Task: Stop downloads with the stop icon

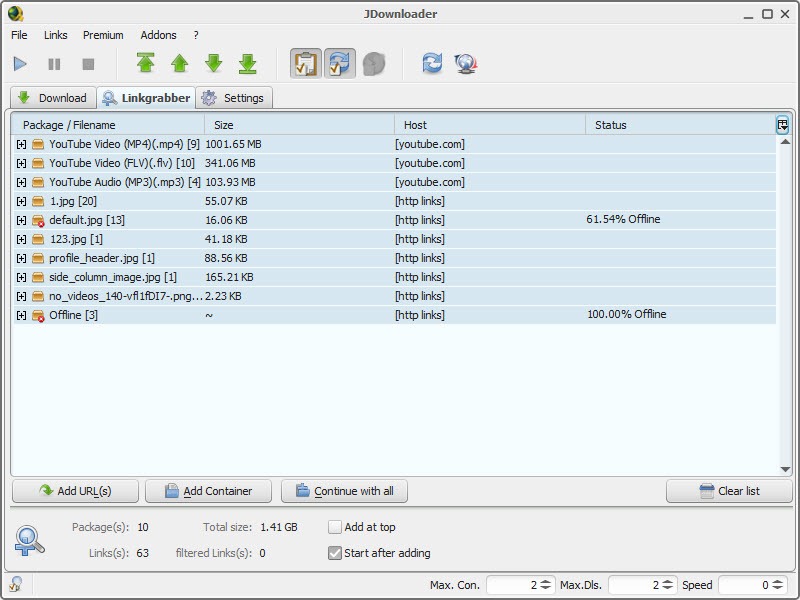Action: pos(88,64)
